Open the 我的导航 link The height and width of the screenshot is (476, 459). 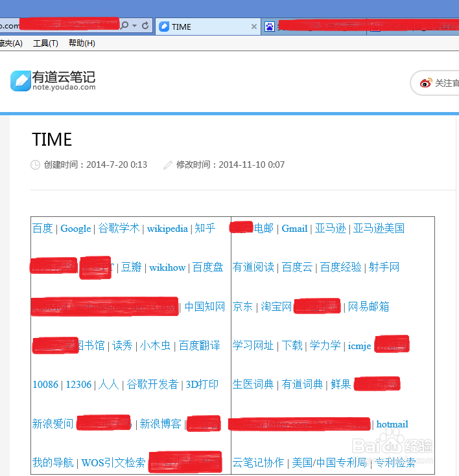[53, 462]
